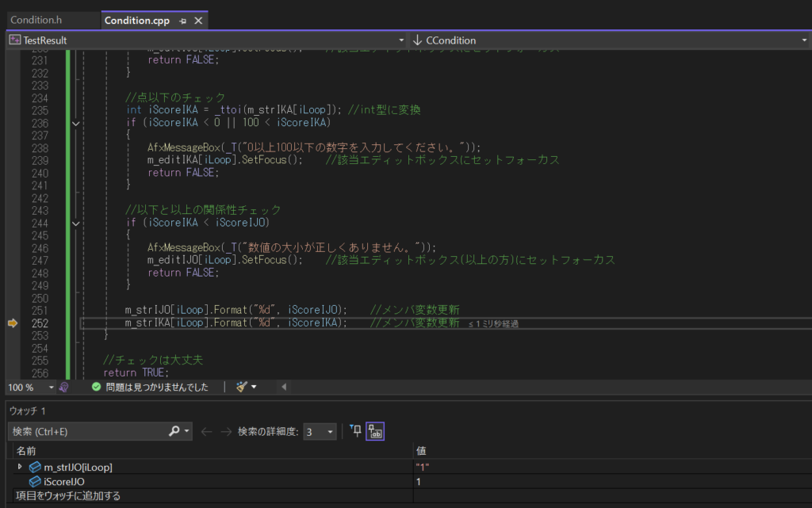This screenshot has height=508, width=812.
Task: Open the search depth dropdown showing 3
Action: pyautogui.click(x=320, y=432)
